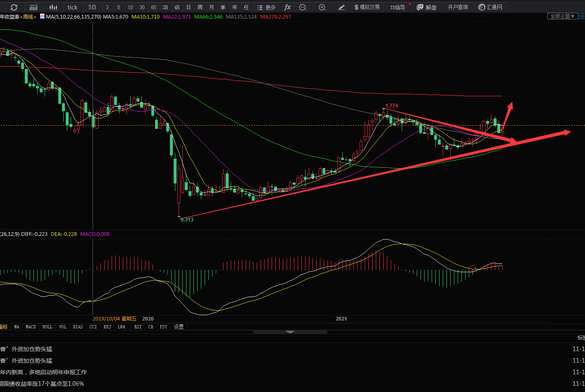Open headline about 国债收益率涨17个基点
Viewport: 585px width, 392px height.
(x=42, y=384)
